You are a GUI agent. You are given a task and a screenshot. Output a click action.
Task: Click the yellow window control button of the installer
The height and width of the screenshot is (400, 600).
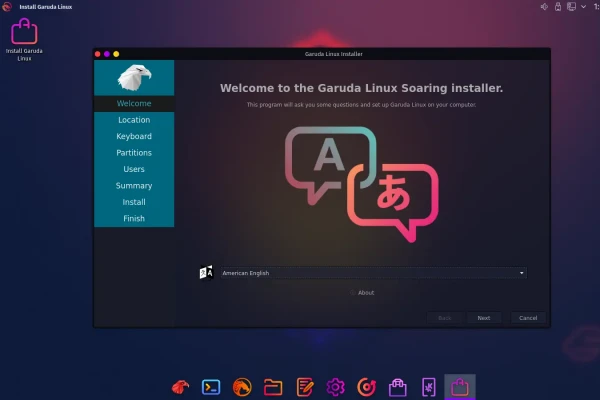point(116,54)
